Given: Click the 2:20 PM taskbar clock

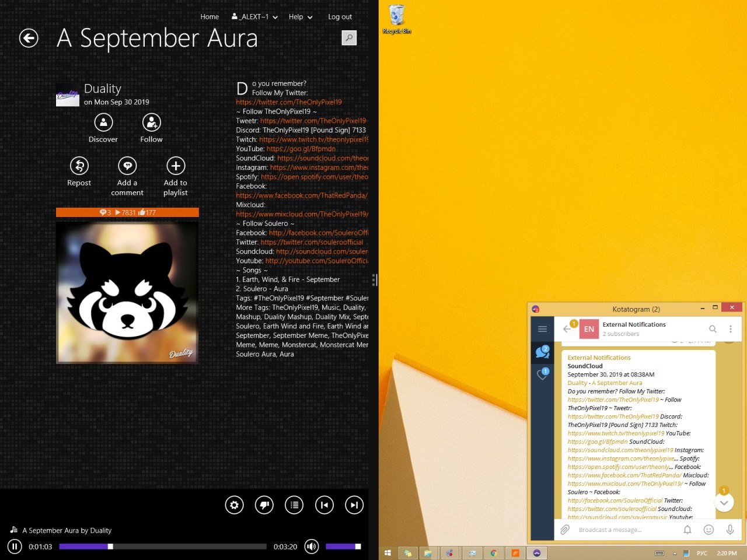Looking at the screenshot, I should tap(727, 553).
